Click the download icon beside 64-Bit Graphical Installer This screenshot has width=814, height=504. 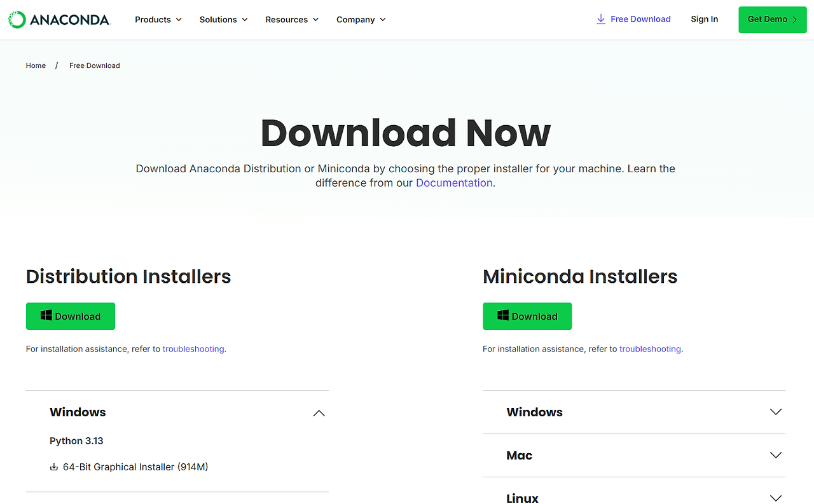pyautogui.click(x=54, y=467)
